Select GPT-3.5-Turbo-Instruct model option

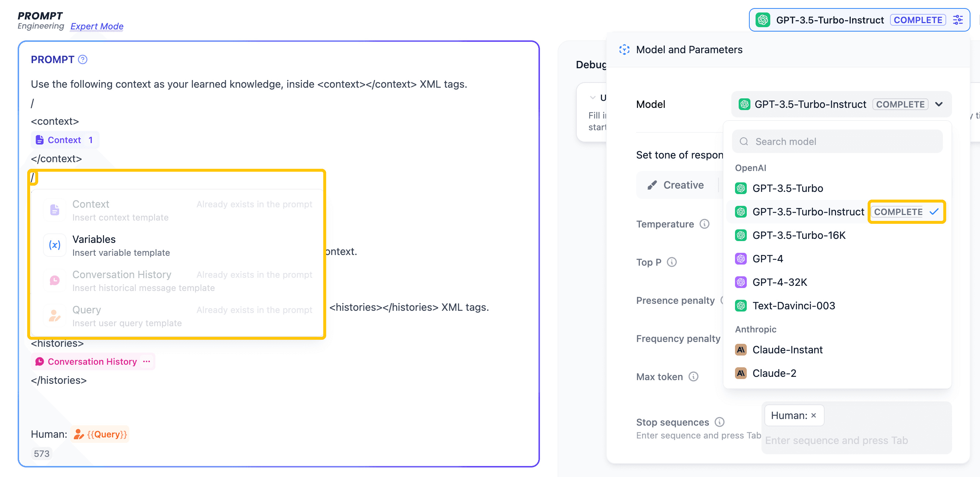pos(808,212)
